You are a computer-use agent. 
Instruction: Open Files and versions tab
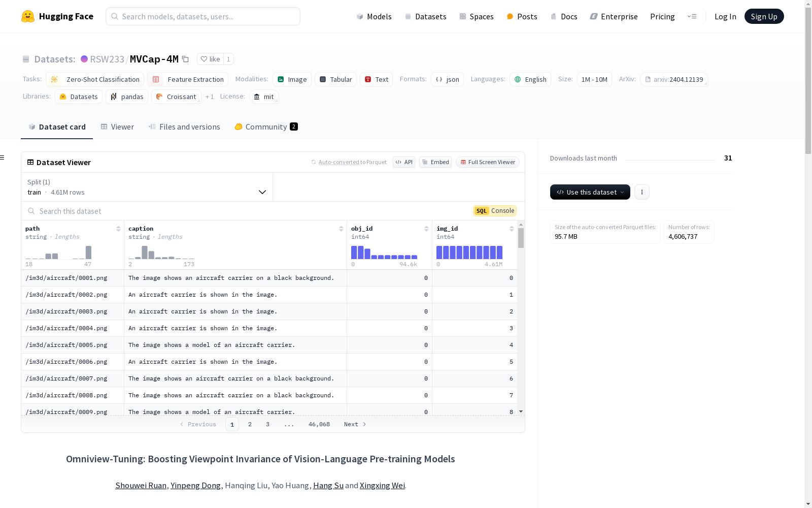(x=184, y=127)
